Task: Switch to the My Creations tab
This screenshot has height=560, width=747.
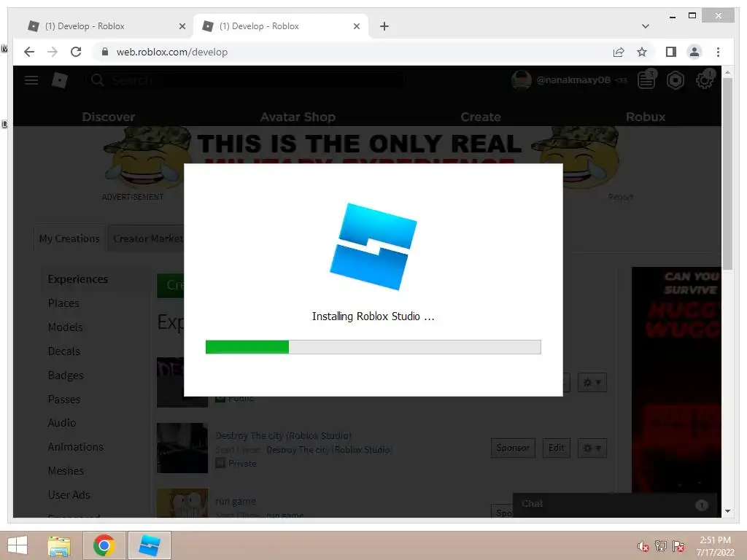Action: [69, 238]
